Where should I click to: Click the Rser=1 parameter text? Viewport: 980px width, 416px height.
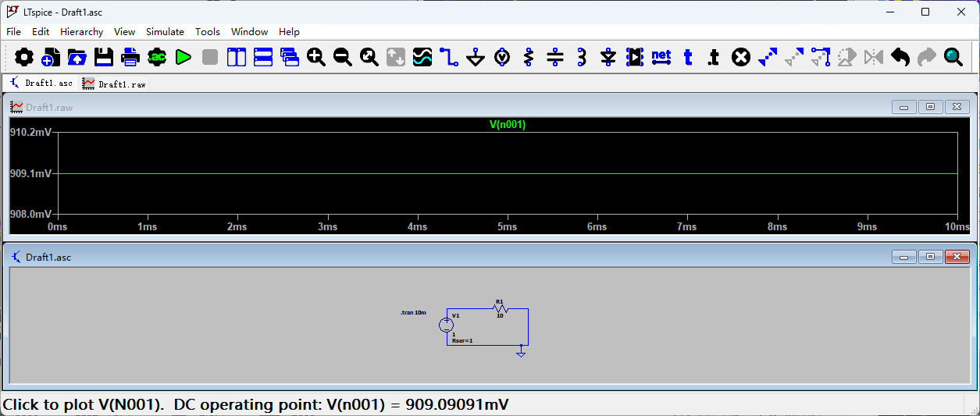point(462,340)
